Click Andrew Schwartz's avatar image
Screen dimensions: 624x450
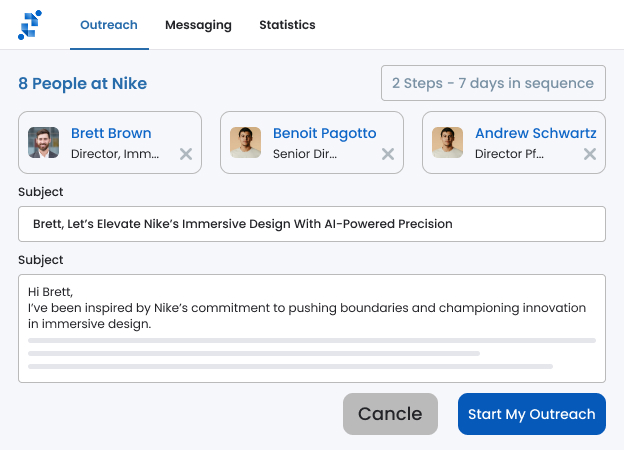448,142
